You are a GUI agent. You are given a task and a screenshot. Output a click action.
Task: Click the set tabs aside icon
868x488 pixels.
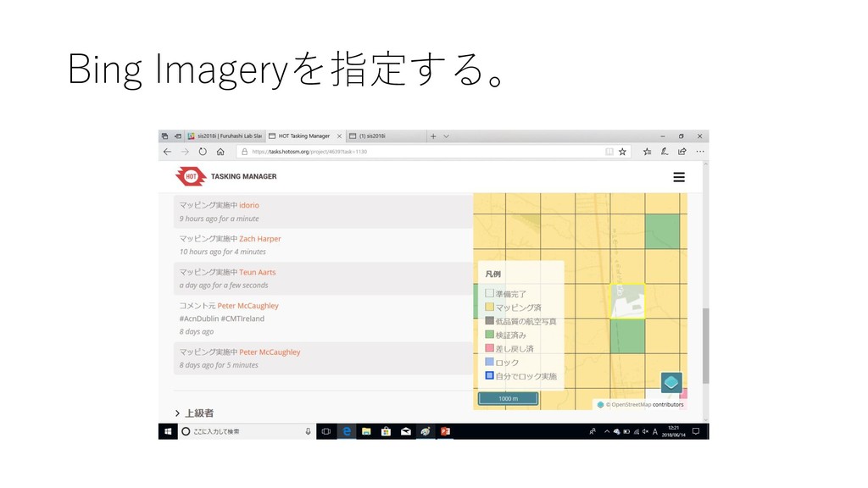[x=178, y=136]
